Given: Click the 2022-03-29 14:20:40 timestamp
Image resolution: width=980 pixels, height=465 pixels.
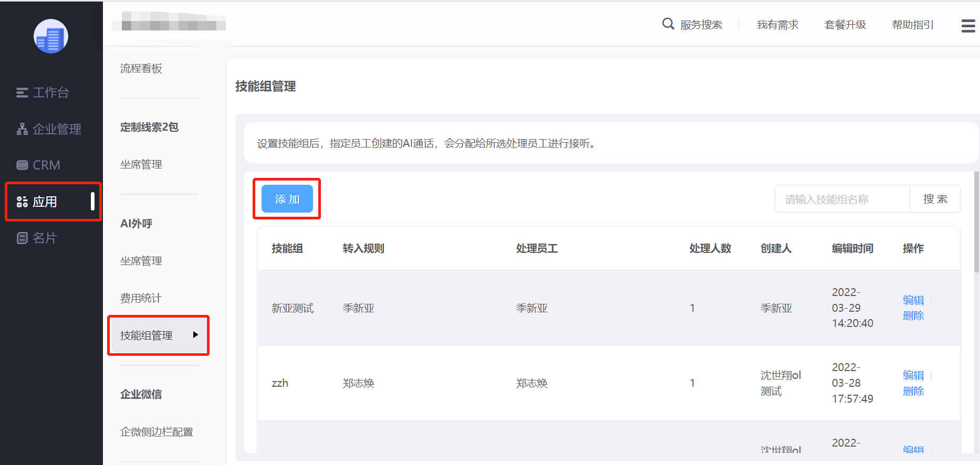Looking at the screenshot, I should tap(852, 308).
